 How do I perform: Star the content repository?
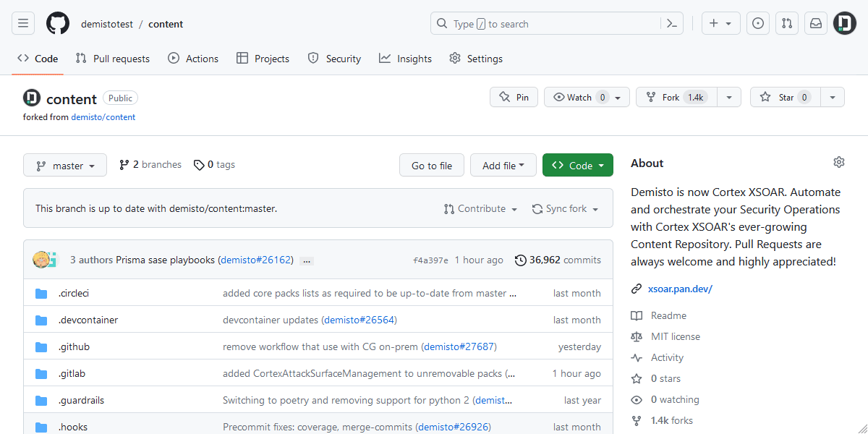pyautogui.click(x=785, y=97)
